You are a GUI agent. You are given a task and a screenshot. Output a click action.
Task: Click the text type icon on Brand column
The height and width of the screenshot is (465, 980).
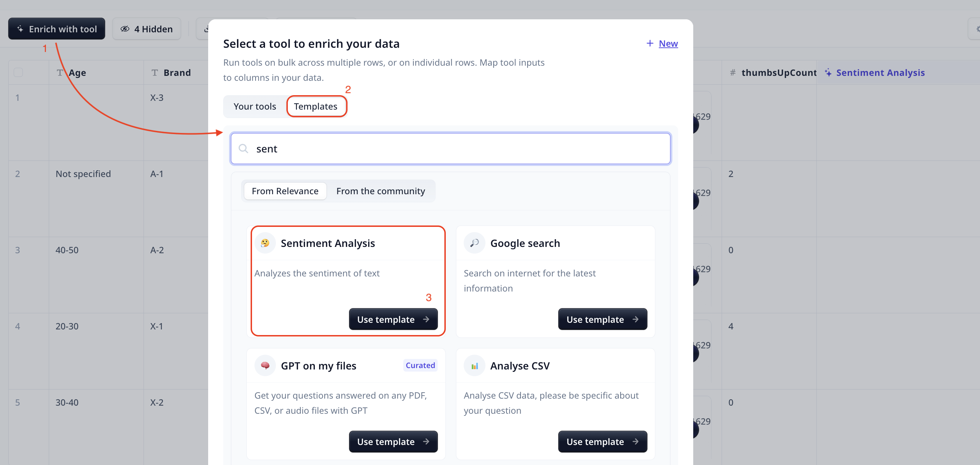pyautogui.click(x=154, y=72)
